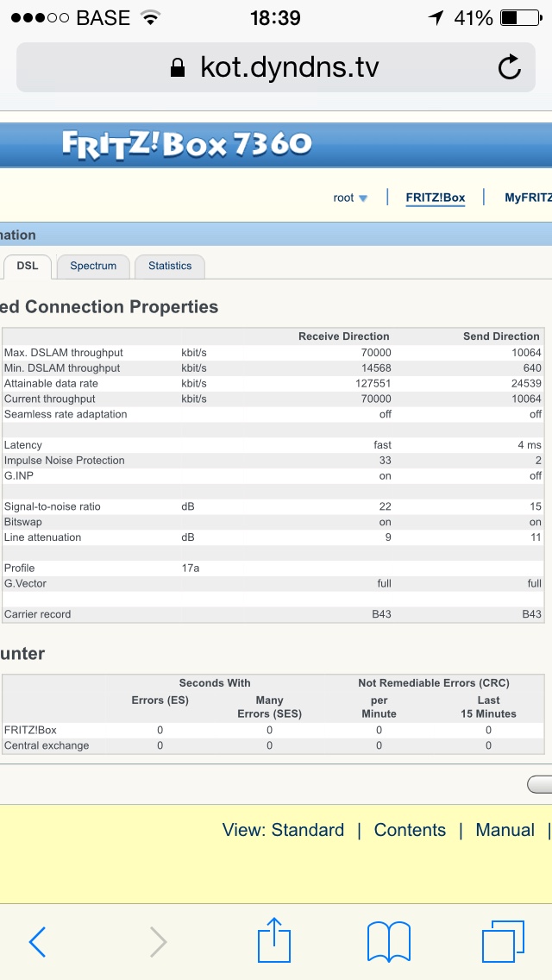Tap the kot.dyndns.tv address field
Image resolution: width=552 pixels, height=980 pixels.
pos(289,67)
